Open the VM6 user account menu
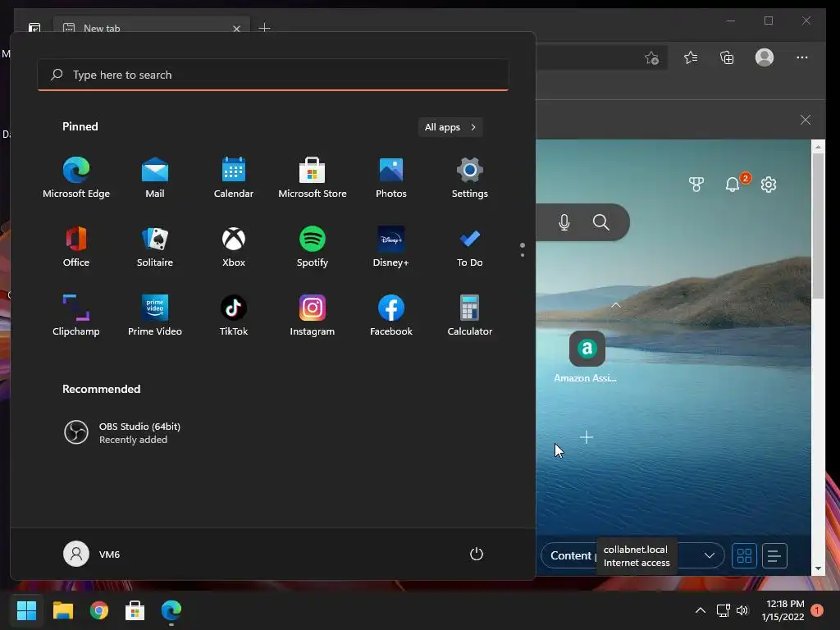This screenshot has height=630, width=840. pyautogui.click(x=92, y=554)
